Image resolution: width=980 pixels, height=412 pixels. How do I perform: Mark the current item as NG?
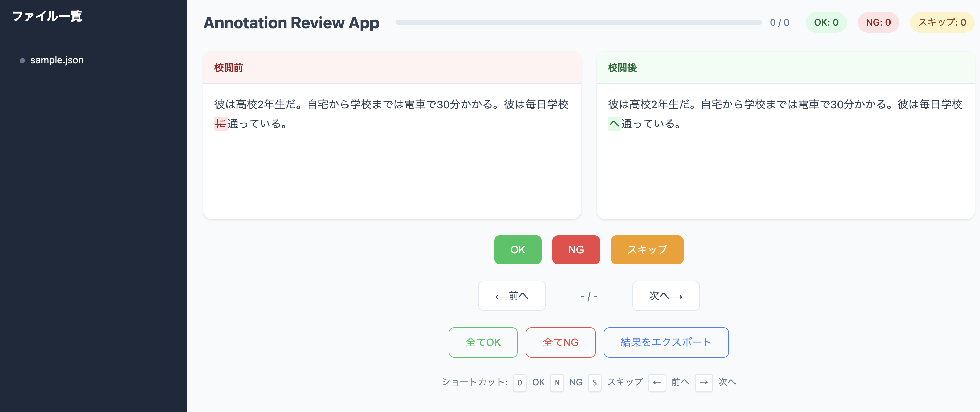(576, 250)
